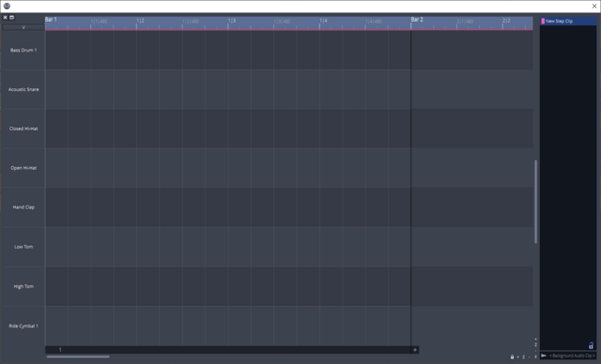Select the New Step Clip item

click(568, 21)
